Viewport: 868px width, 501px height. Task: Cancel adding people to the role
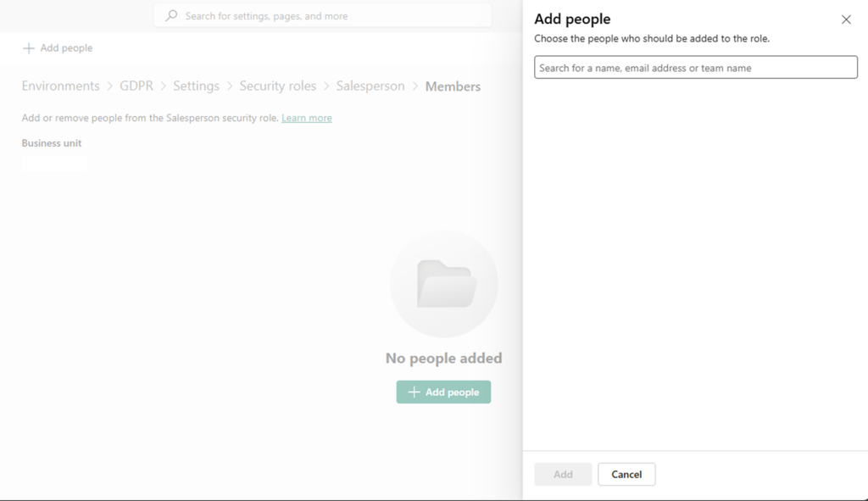(x=626, y=475)
